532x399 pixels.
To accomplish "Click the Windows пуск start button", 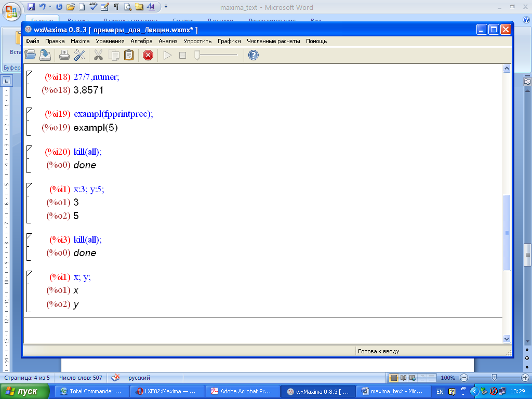I will (x=24, y=392).
